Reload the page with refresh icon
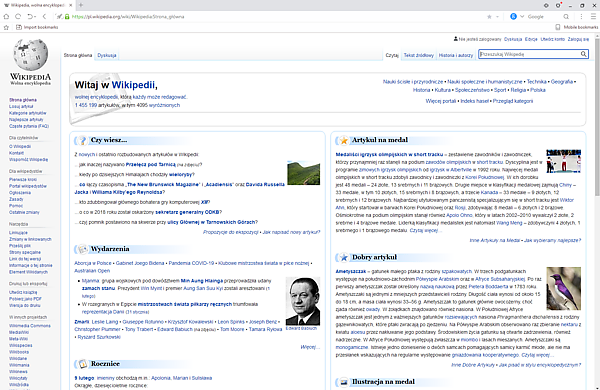 point(18,16)
